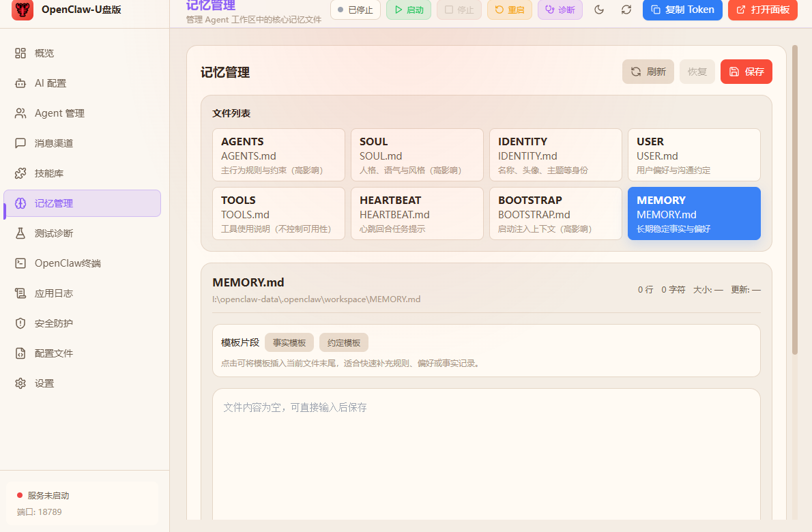812x532 pixels.
Task: Open 应用日志 menu item label
Action: tap(54, 293)
